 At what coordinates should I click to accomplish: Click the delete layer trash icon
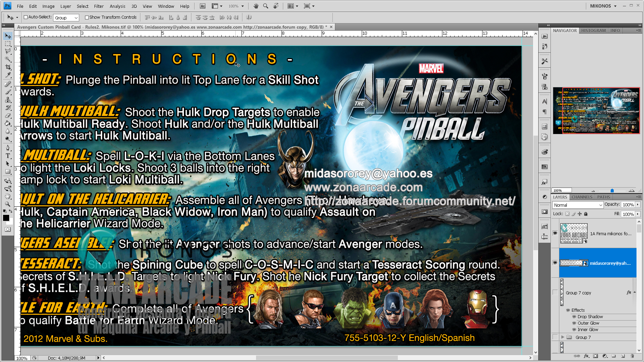(x=632, y=356)
